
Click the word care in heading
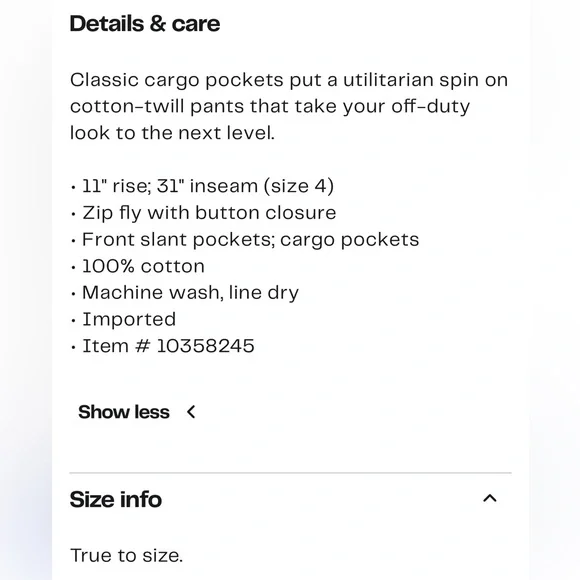click(196, 24)
